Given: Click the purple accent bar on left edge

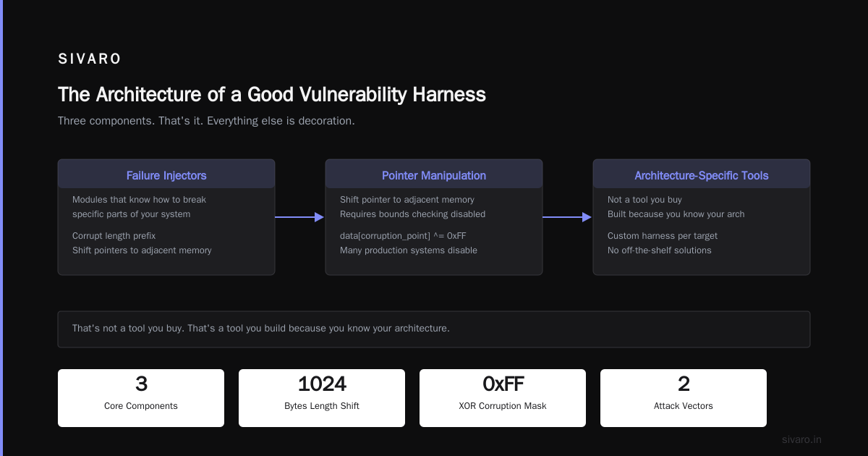Looking at the screenshot, I should click(x=1, y=228).
